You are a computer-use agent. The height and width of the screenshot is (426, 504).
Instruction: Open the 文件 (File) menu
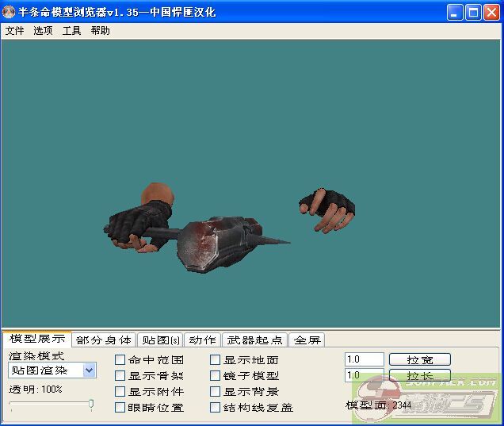(14, 31)
